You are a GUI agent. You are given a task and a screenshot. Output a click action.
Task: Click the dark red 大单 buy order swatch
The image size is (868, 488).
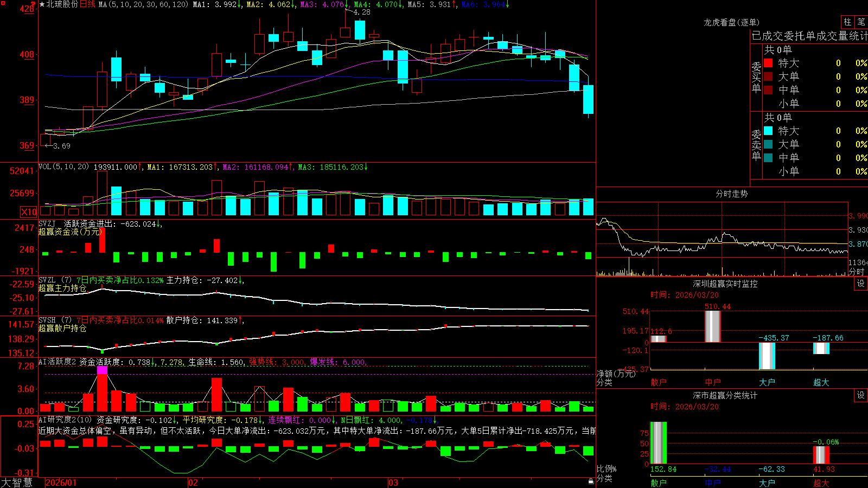click(x=768, y=76)
